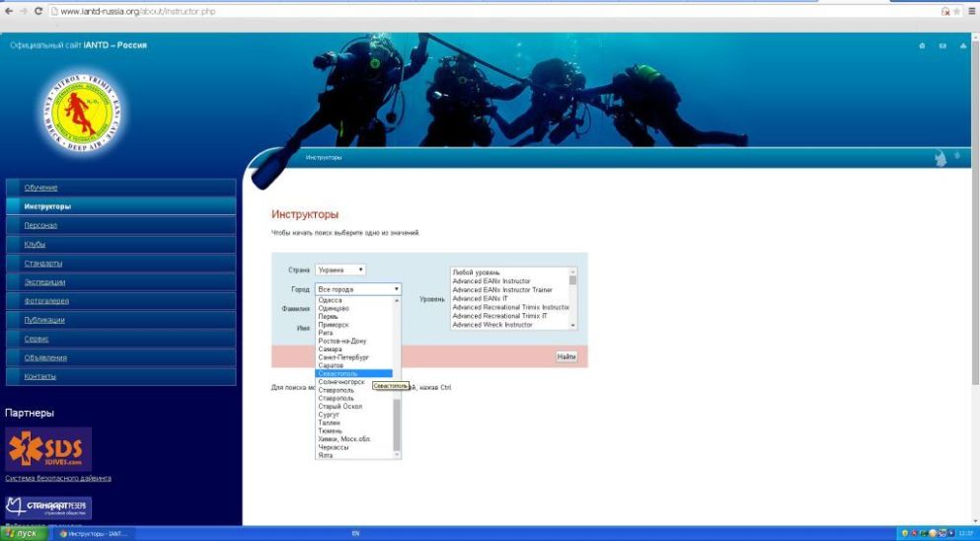
Task: Click the envelope mail icon in site header
Action: [942, 45]
